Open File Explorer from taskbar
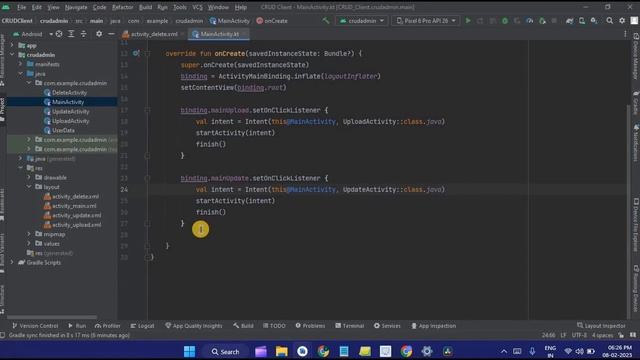The height and width of the screenshot is (360, 640). coord(282,351)
